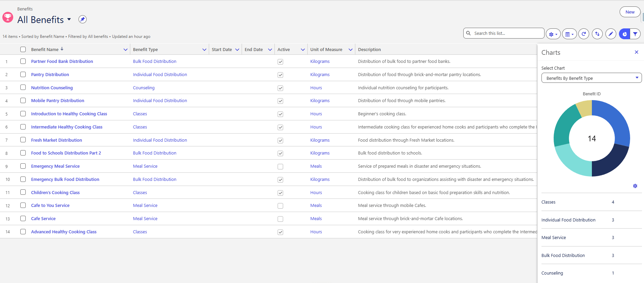Sort by the Benefit Name column header
This screenshot has height=283, width=644.
[x=45, y=49]
